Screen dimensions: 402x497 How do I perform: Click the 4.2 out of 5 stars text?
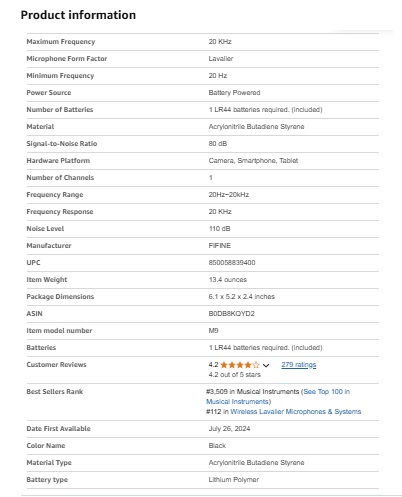(x=235, y=375)
